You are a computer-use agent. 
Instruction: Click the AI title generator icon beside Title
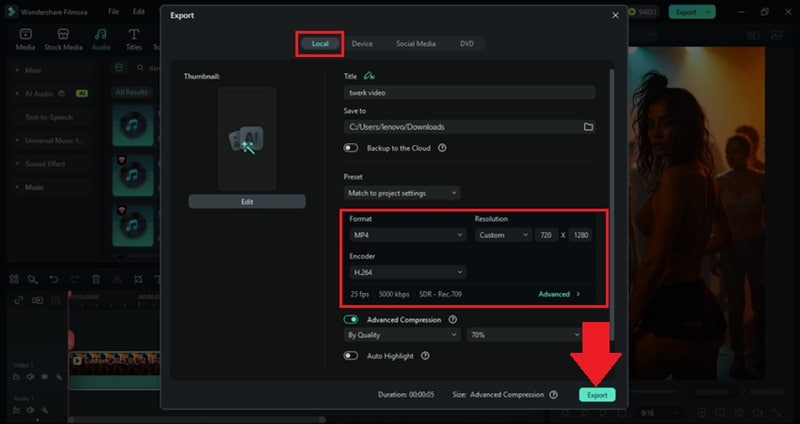click(369, 76)
